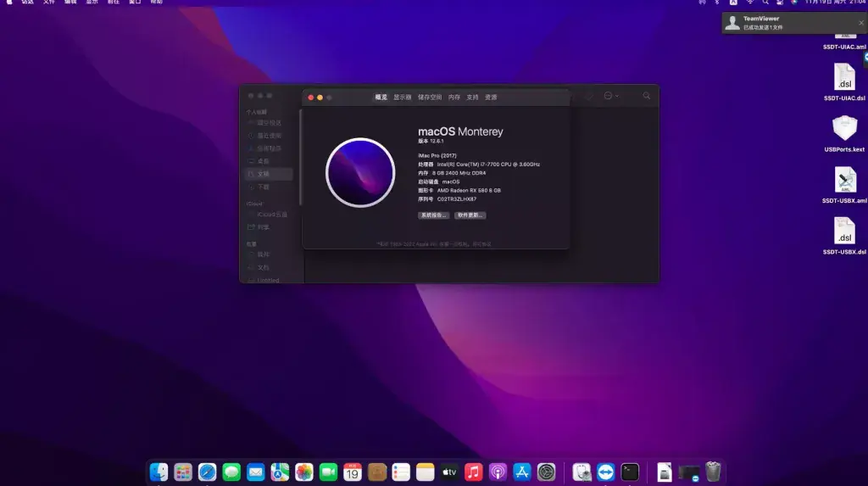Open Calendar showing 19 in the dock

(353, 472)
